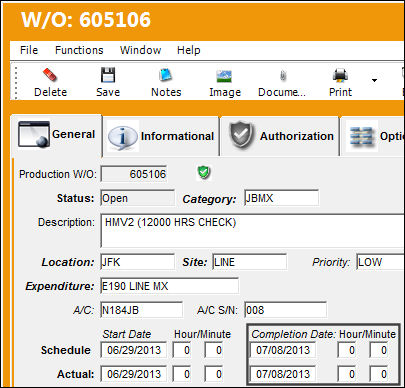Open the File menu
This screenshot has width=405, height=388.
pos(29,50)
